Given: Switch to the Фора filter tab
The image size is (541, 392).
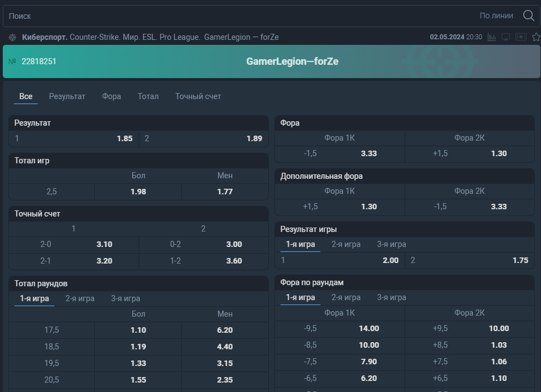Looking at the screenshot, I should click(111, 96).
